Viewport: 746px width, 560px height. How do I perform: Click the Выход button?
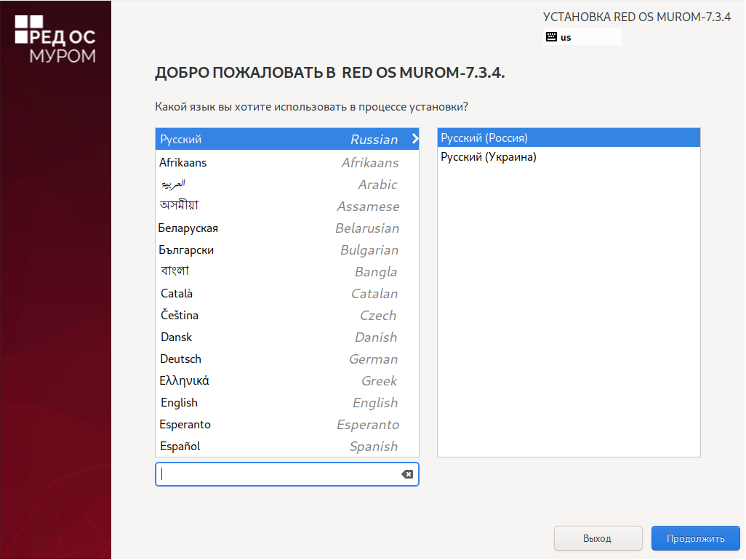[x=598, y=538]
